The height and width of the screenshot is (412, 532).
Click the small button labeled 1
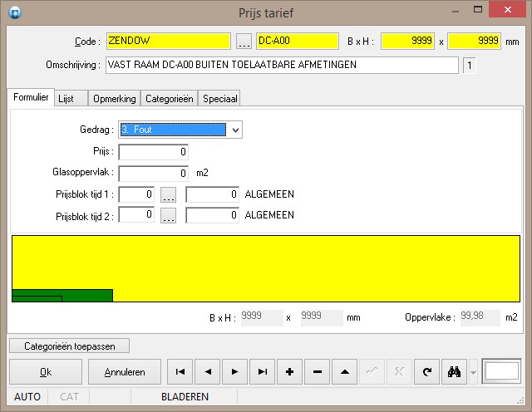click(x=469, y=65)
